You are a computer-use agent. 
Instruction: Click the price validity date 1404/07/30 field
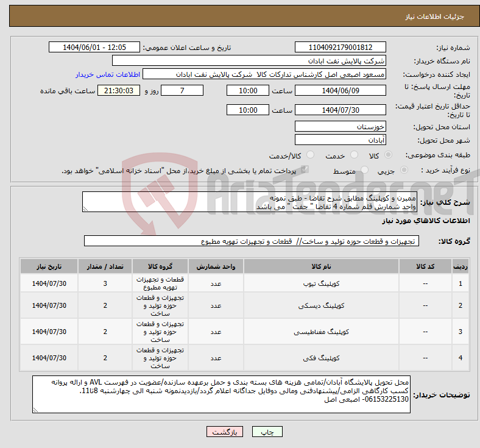(x=340, y=110)
